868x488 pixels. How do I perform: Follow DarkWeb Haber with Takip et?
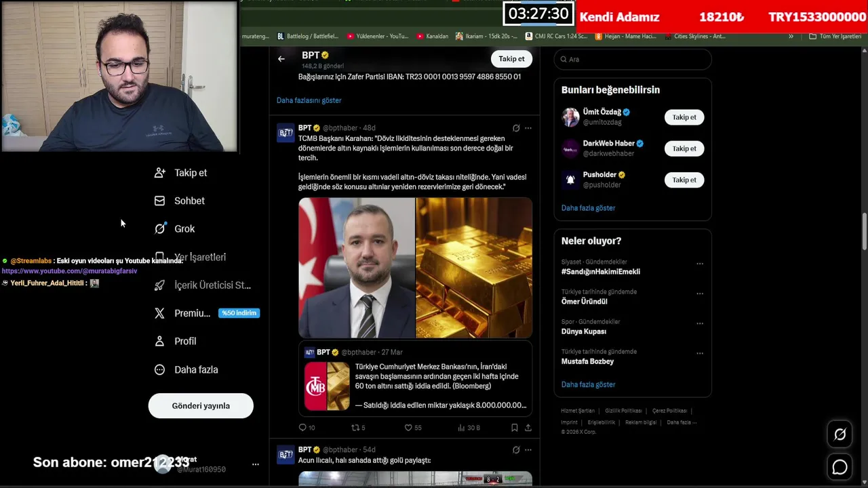click(684, 148)
